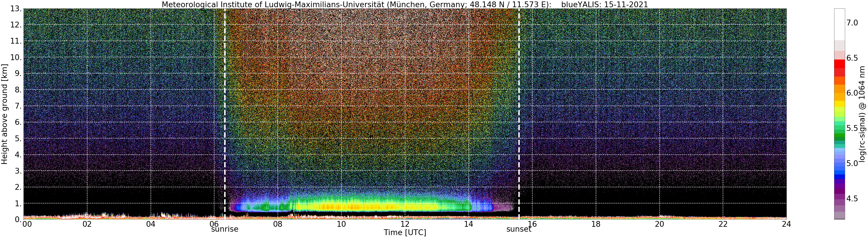Click the 'sunrise' label below the axis
The width and height of the screenshot is (868, 238).
tap(225, 229)
